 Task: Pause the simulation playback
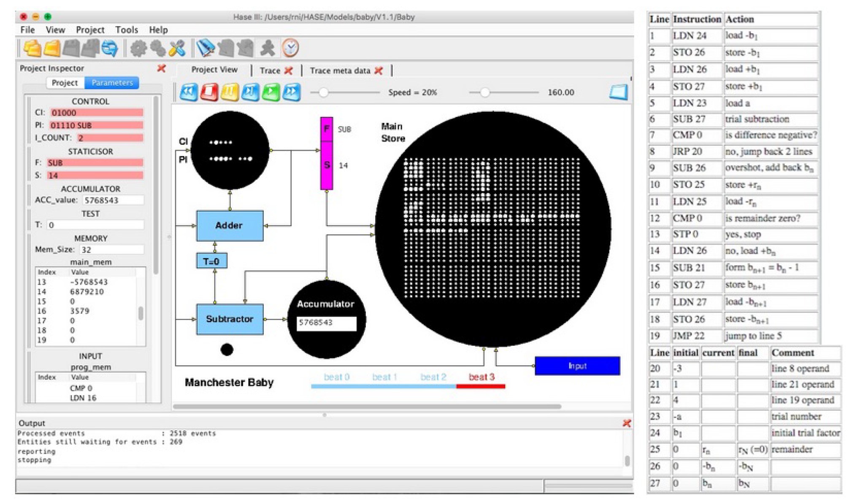tap(230, 92)
